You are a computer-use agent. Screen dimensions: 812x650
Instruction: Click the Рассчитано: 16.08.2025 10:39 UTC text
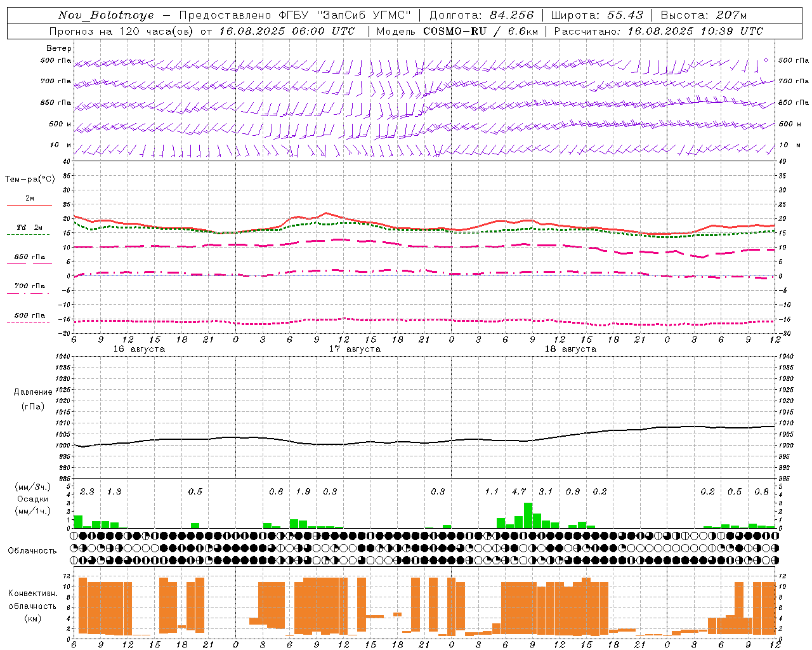pos(658,31)
